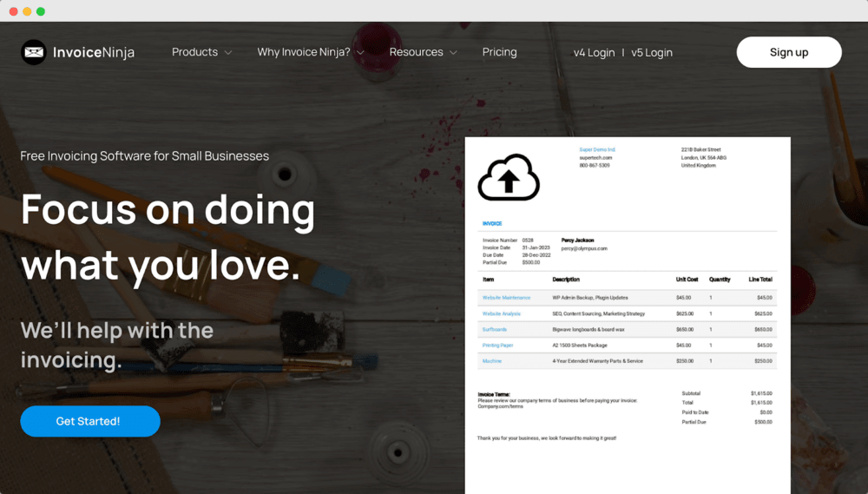Open the v5 Login link
Viewport: 868px width, 494px height.
(652, 53)
